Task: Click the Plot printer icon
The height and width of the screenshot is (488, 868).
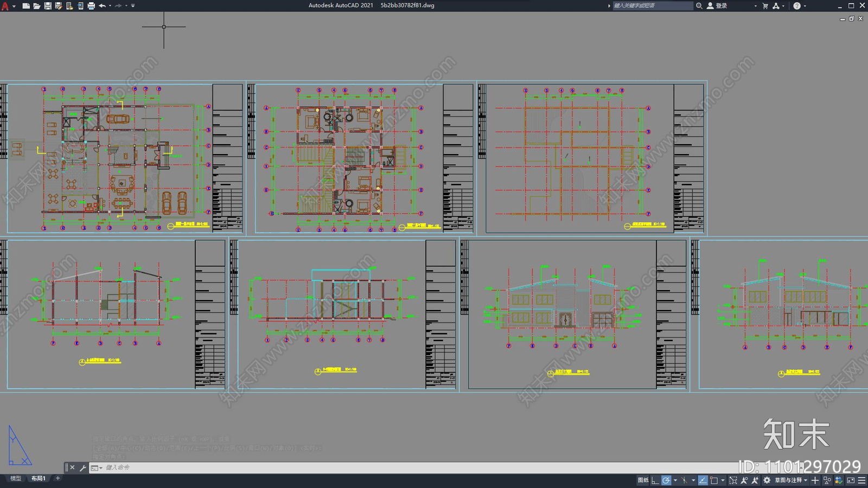Action: (91, 6)
